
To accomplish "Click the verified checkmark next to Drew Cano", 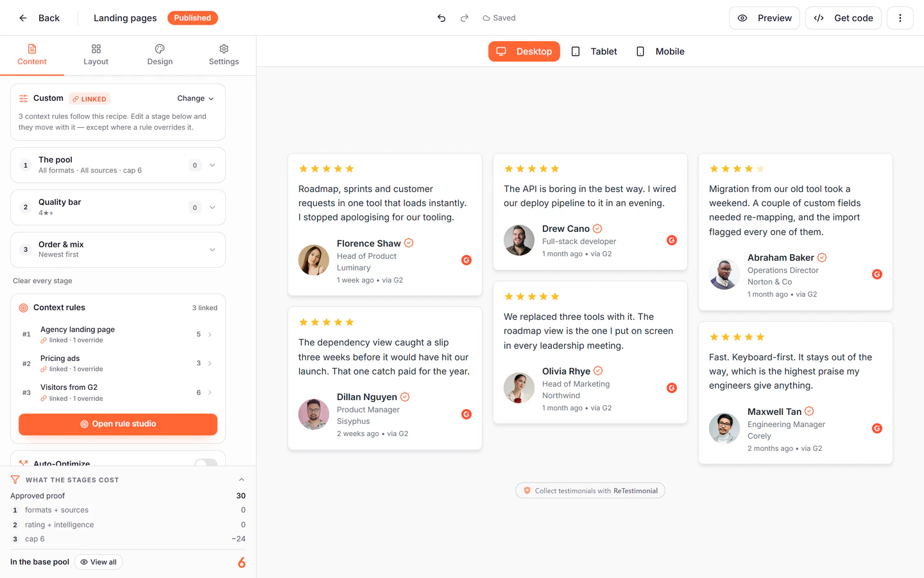I will 597,229.
